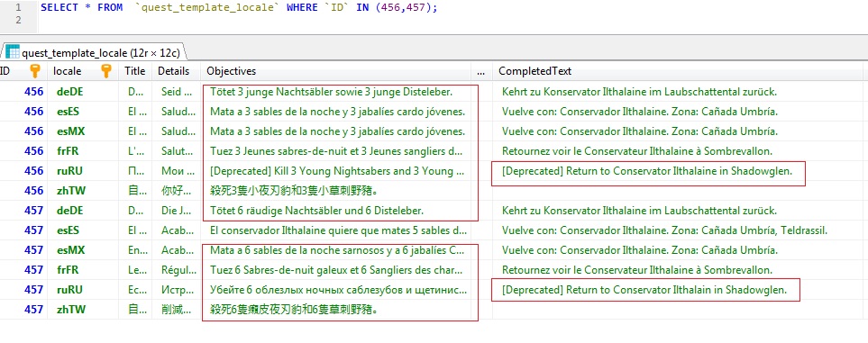Select 'Mata a 3 sables' objectives in 456 esMX row
868x343 pixels.
[335, 131]
